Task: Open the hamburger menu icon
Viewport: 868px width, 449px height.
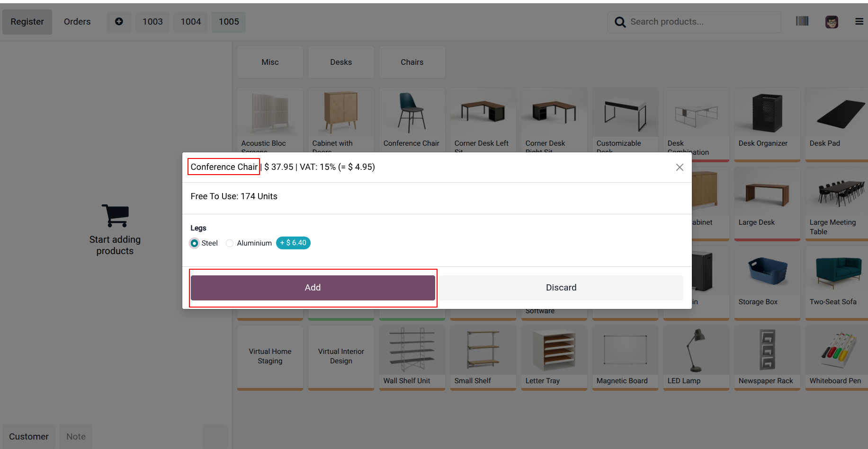Action: (859, 22)
